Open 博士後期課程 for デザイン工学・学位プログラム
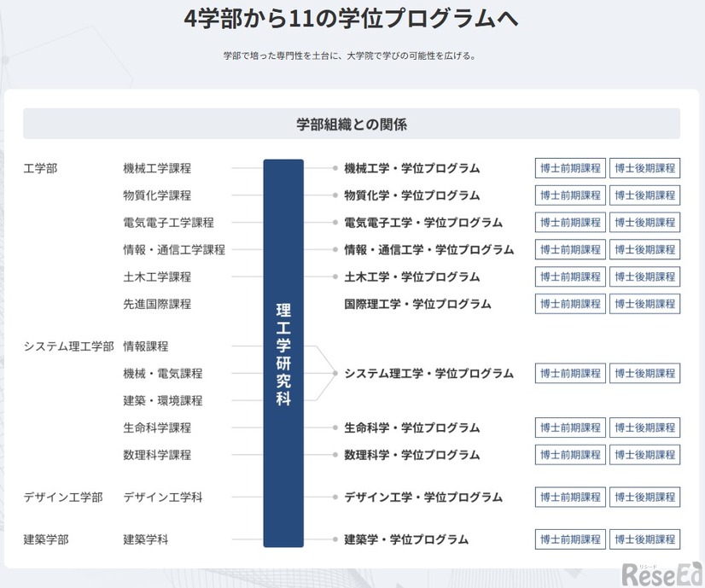Screen dimensions: 705x588 (x=644, y=497)
